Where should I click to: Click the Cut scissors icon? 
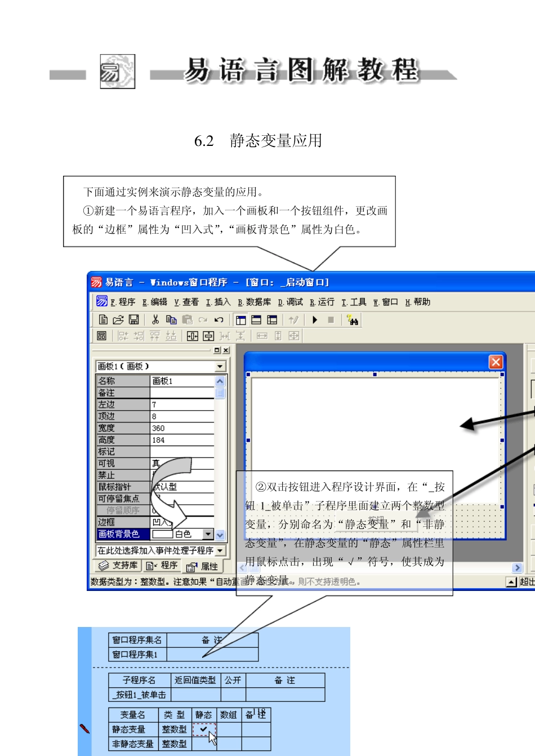pos(155,320)
